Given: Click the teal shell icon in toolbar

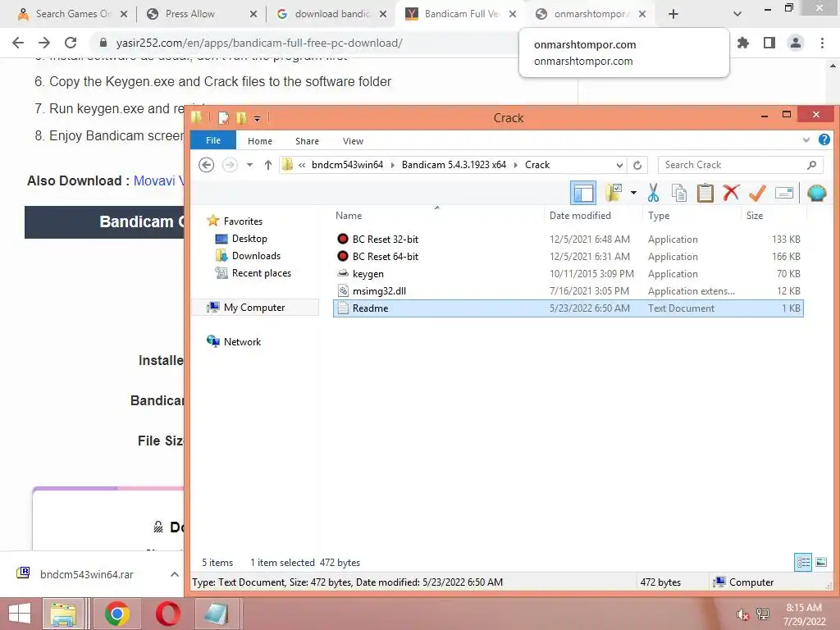Looking at the screenshot, I should 816,193.
